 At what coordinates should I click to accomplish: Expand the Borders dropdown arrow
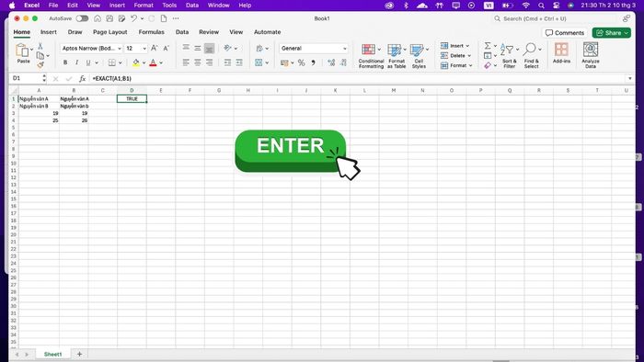coord(121,62)
